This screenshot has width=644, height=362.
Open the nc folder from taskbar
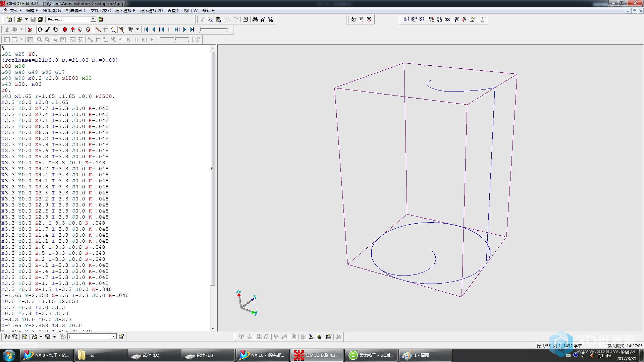(101, 355)
